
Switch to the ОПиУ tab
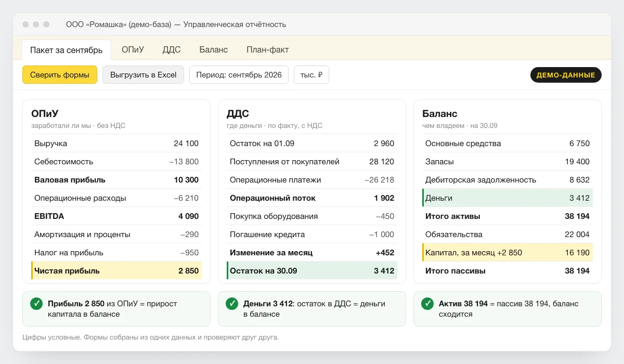click(x=133, y=50)
